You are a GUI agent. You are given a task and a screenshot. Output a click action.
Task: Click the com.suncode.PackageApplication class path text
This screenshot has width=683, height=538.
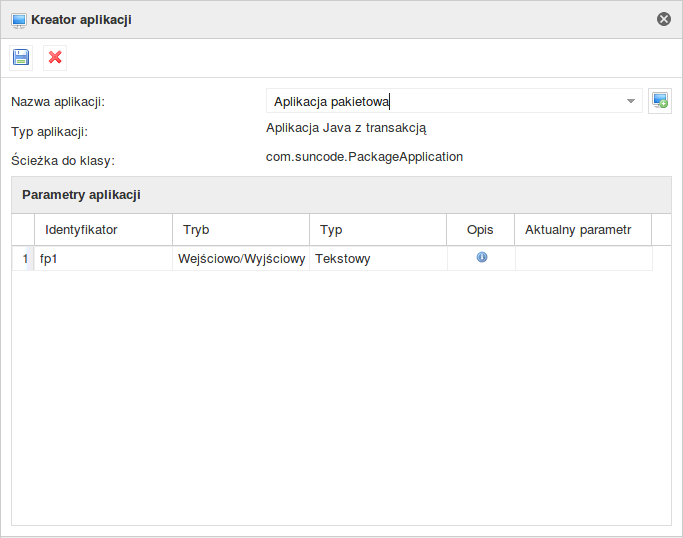click(364, 157)
